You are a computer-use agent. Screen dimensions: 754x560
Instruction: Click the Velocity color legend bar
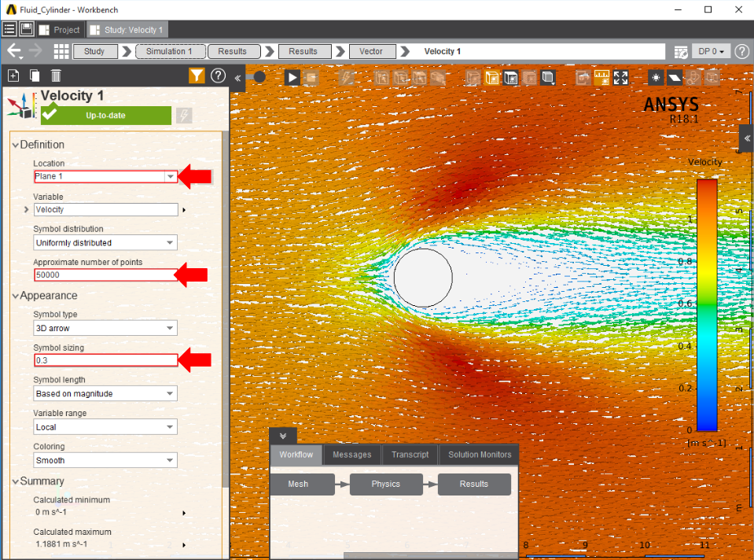pyautogui.click(x=707, y=305)
